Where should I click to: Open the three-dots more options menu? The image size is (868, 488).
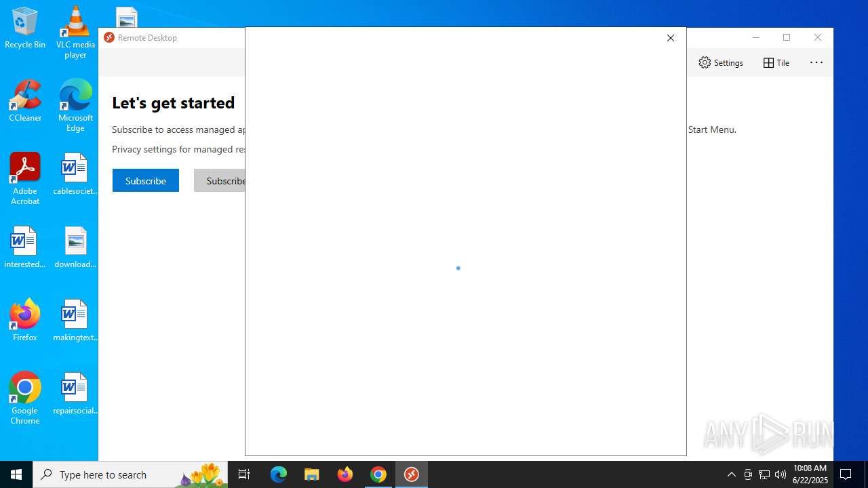click(x=816, y=62)
